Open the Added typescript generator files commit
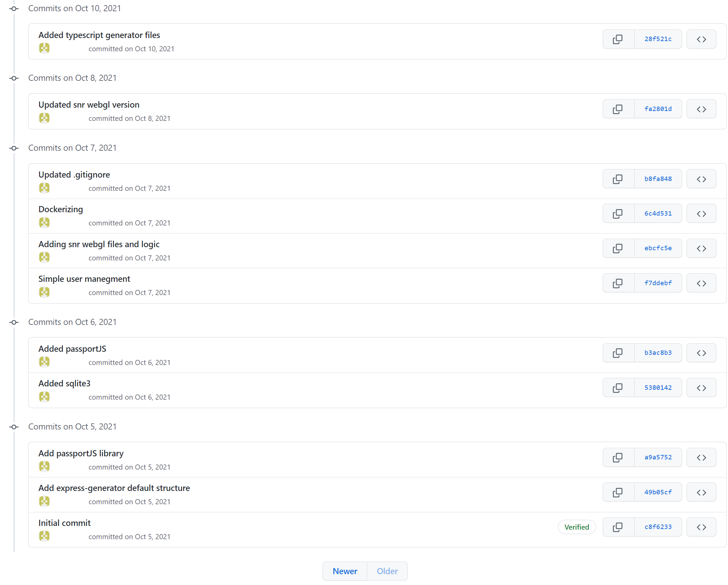The image size is (728, 585). tap(99, 35)
